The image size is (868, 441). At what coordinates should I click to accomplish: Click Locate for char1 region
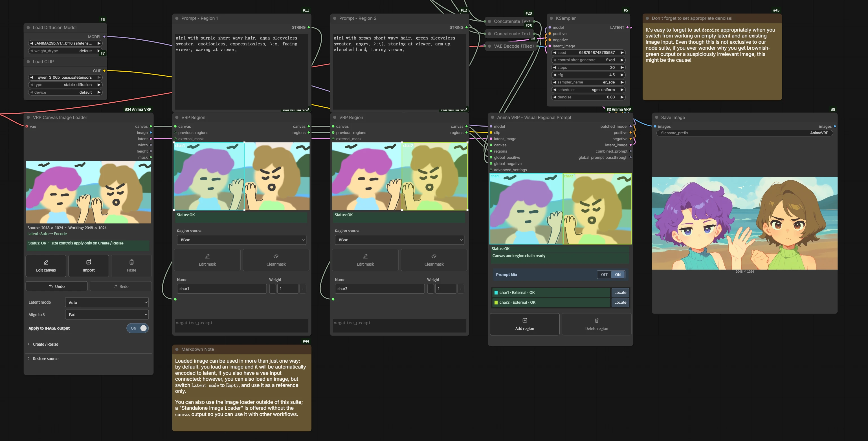[x=620, y=293]
